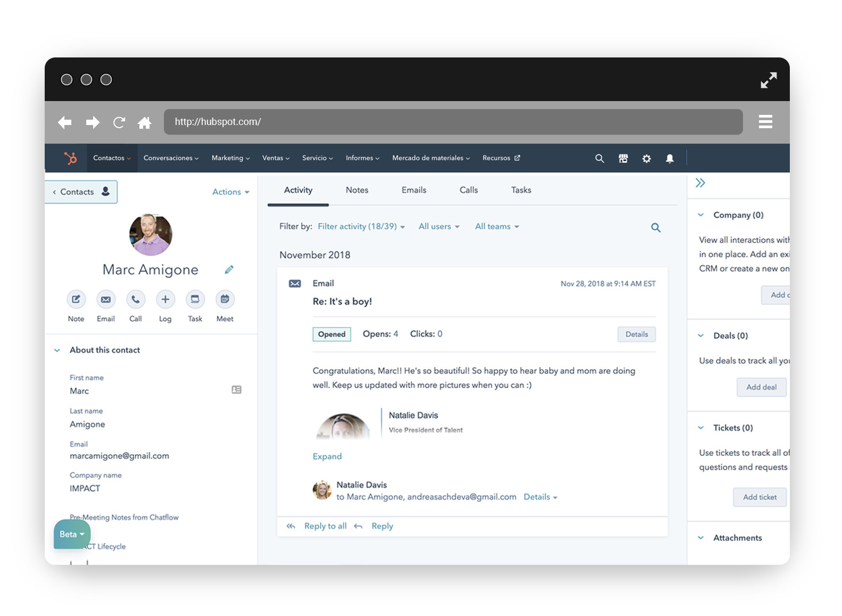Click the email Details button
This screenshot has height=616, width=842.
pos(637,334)
